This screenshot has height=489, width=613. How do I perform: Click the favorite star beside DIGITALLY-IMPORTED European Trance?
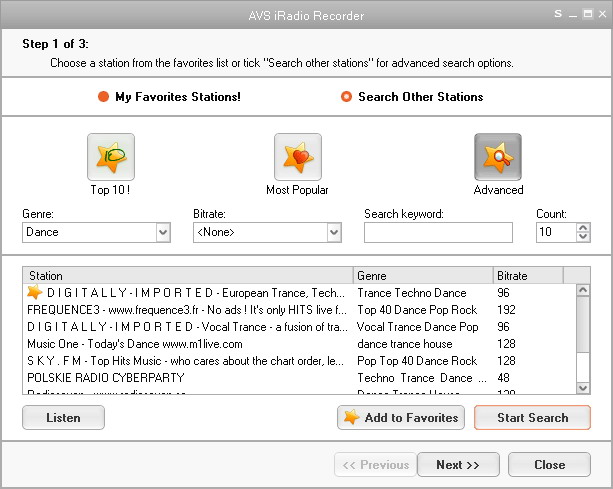[x=35, y=292]
